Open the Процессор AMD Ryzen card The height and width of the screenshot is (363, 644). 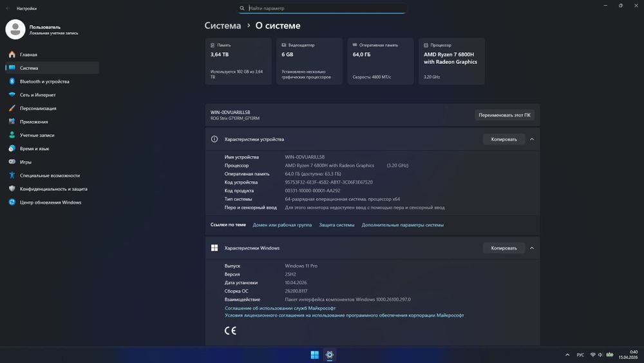(451, 61)
